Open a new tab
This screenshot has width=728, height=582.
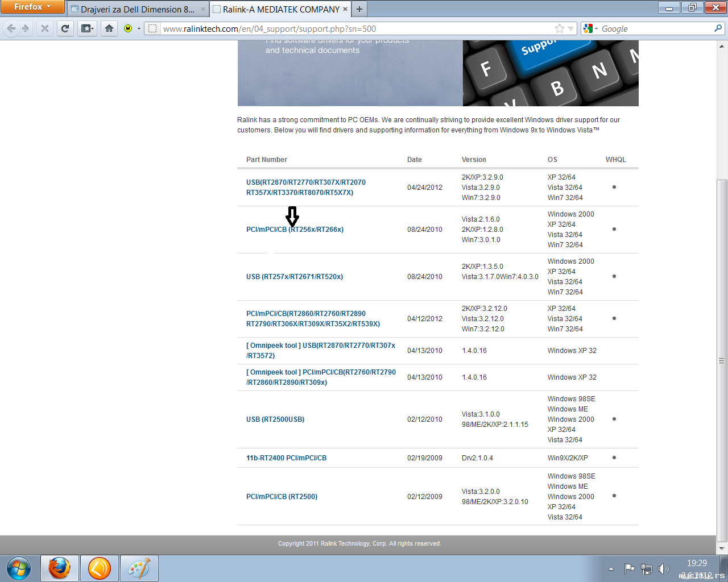pyautogui.click(x=359, y=9)
